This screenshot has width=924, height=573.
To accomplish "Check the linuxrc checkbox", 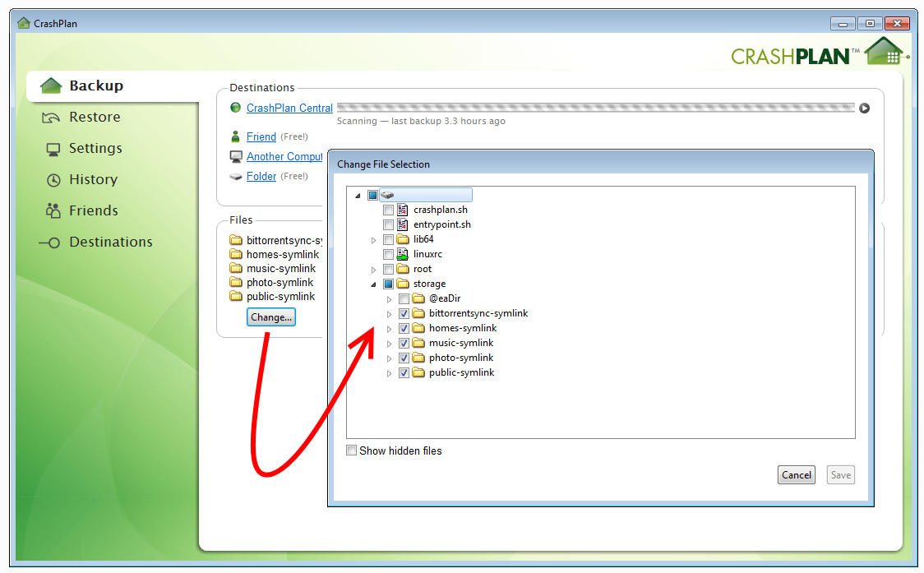I will [388, 254].
